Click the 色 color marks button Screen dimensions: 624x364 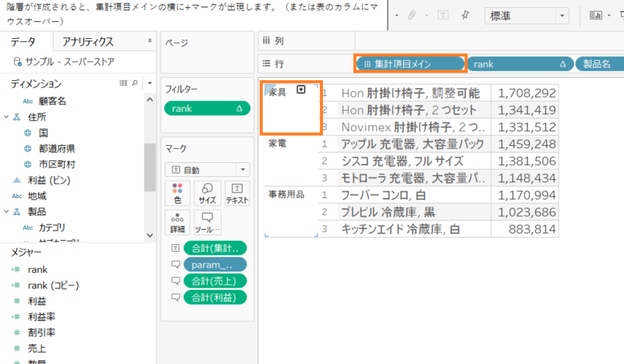(x=178, y=193)
